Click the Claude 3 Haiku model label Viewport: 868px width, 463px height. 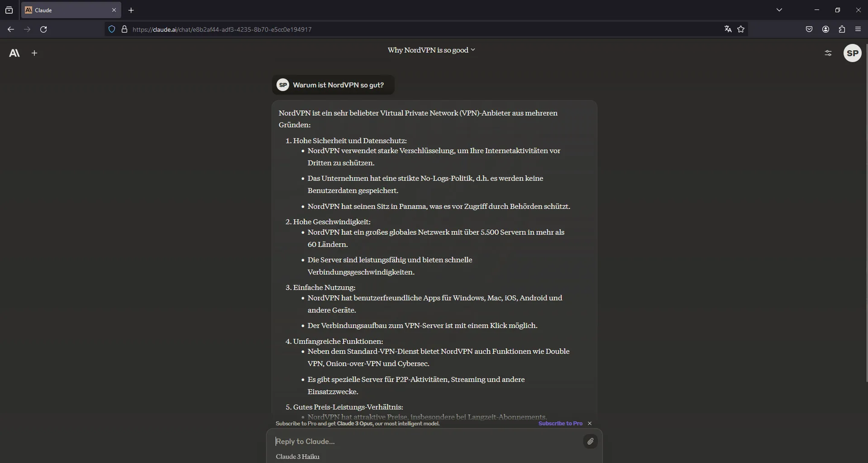coord(298,457)
